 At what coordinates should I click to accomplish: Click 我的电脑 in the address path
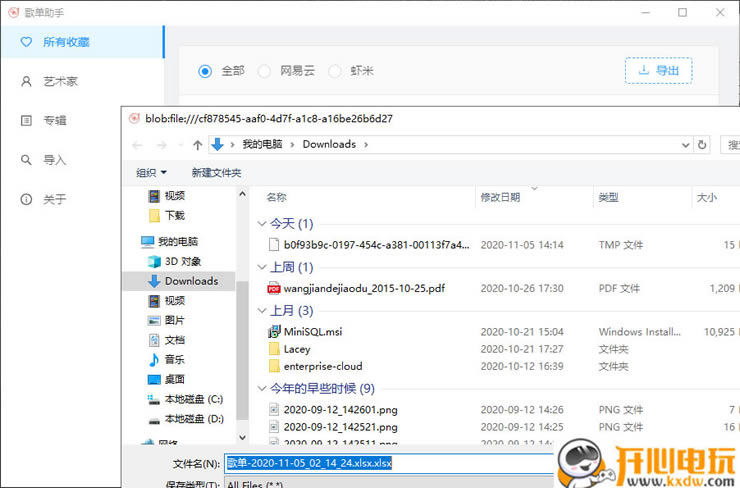[262, 144]
